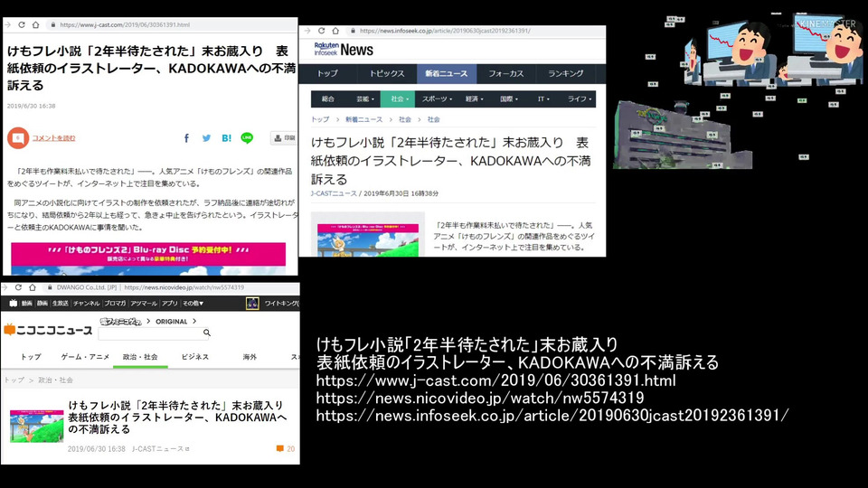Click the home icon in the Infoseek window
The image size is (868, 488).
tap(335, 31)
